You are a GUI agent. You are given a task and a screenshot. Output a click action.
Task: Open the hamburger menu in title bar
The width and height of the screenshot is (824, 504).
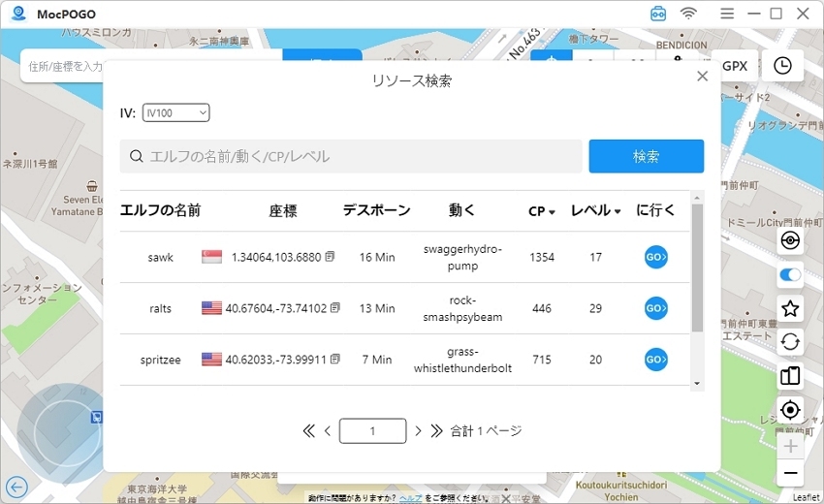click(727, 14)
